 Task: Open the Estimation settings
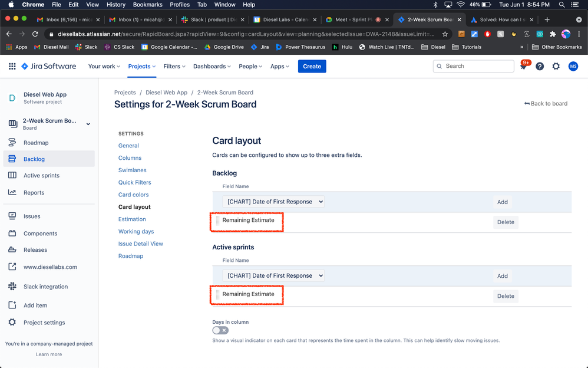click(132, 219)
